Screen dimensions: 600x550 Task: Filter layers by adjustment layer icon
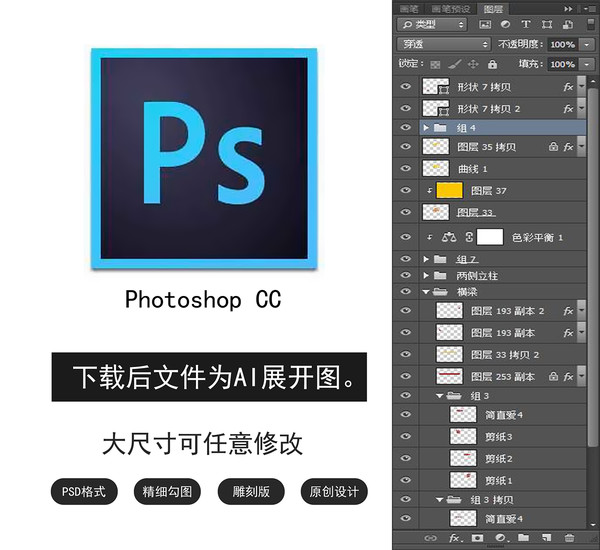click(505, 24)
